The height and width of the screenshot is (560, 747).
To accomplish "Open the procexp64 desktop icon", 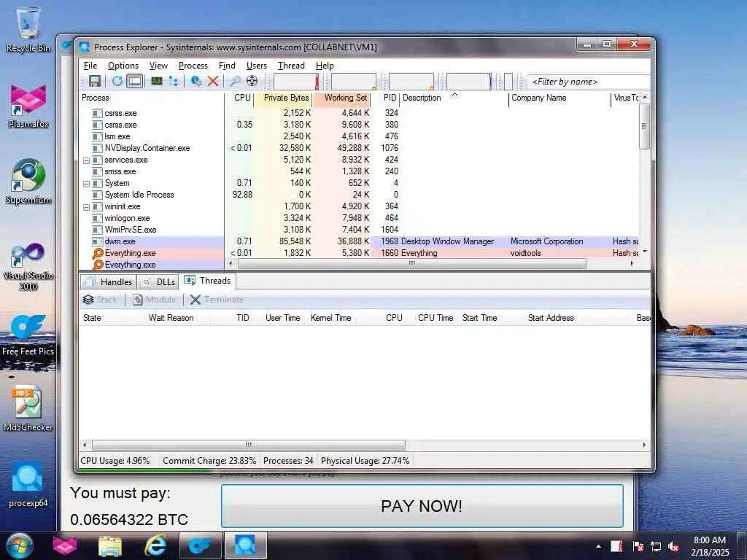I will (28, 485).
